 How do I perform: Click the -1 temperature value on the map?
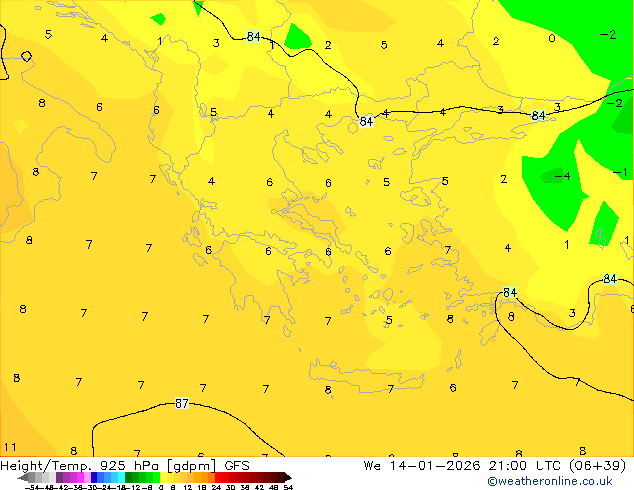pos(620,172)
